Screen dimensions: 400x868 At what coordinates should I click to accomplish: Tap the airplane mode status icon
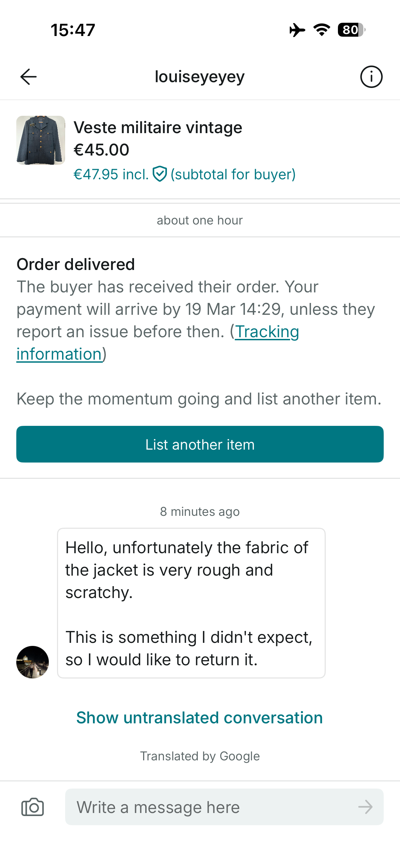click(x=297, y=30)
